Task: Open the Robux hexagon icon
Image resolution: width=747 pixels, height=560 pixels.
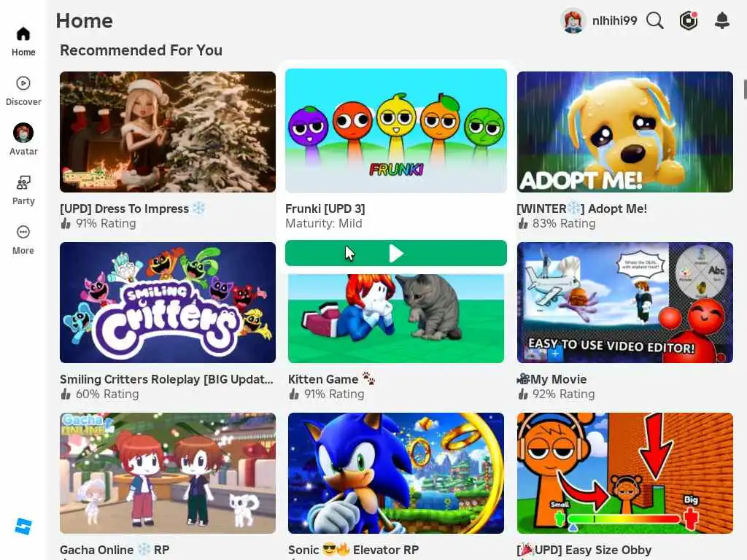Action: (x=689, y=21)
